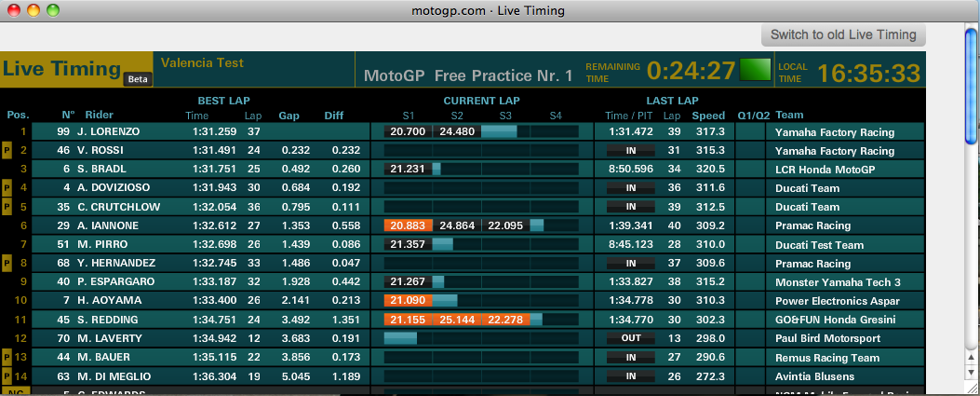Select the Team column header

789,116
